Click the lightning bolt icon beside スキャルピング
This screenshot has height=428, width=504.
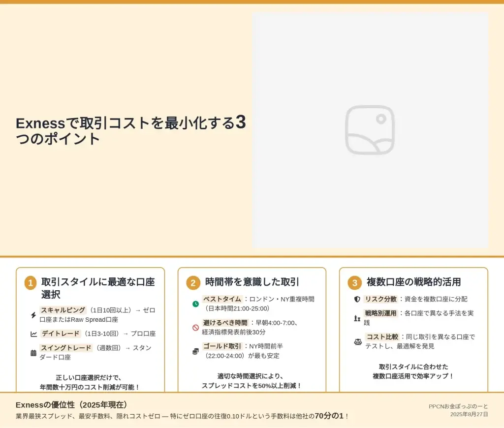pyautogui.click(x=33, y=315)
